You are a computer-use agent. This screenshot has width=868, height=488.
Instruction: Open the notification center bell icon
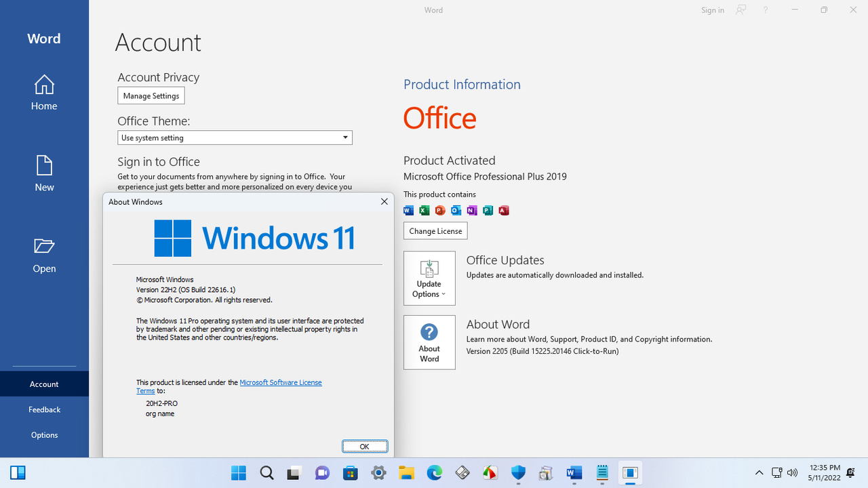click(851, 473)
